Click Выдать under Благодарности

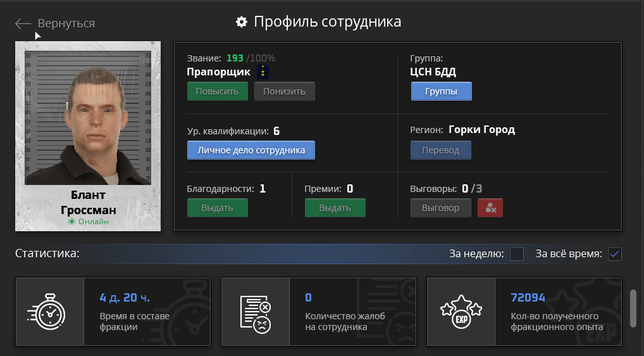[x=217, y=208]
